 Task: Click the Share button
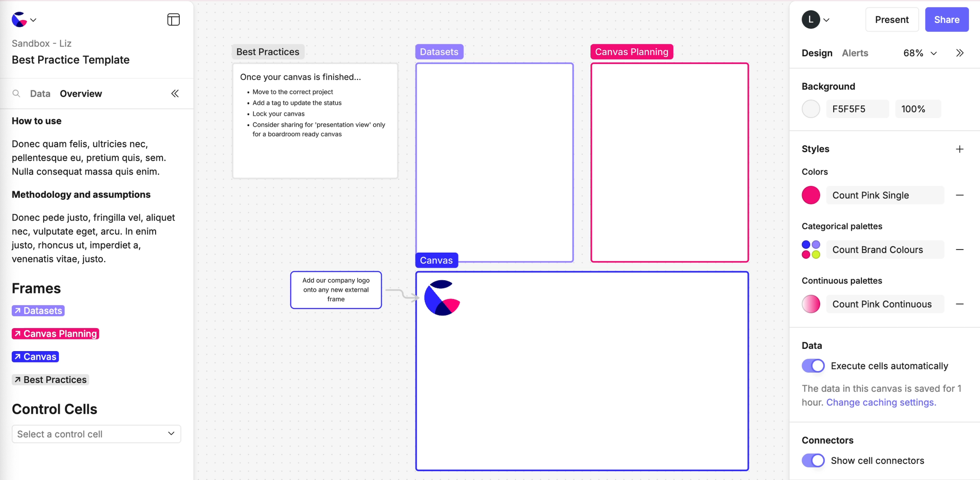point(947,20)
